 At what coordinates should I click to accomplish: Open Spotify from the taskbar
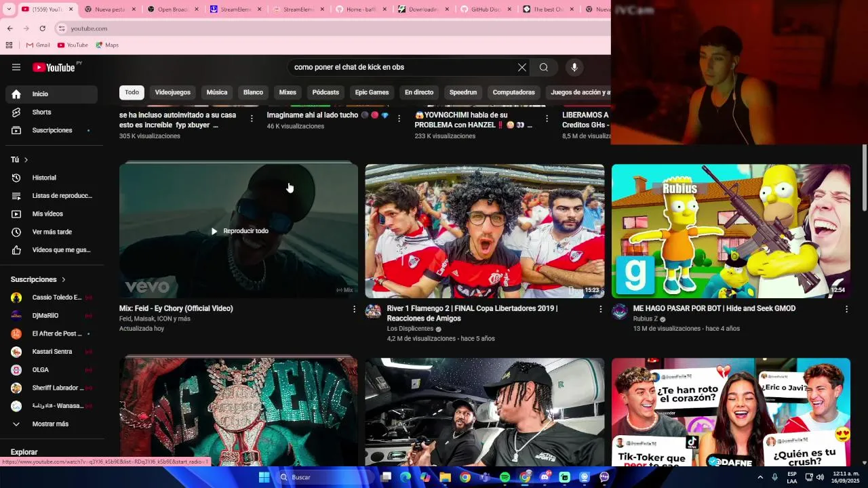[505, 477]
